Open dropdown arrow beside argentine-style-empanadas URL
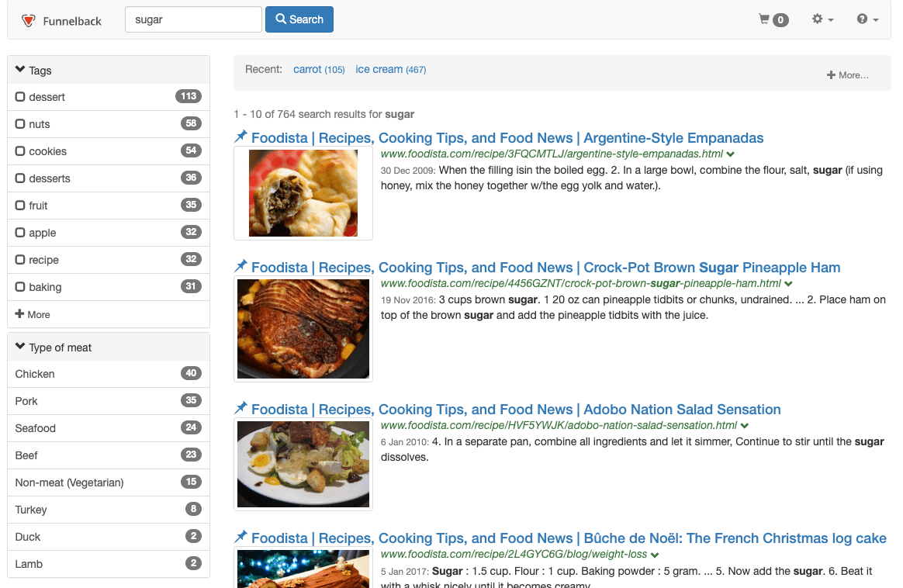This screenshot has width=903, height=588. (731, 154)
